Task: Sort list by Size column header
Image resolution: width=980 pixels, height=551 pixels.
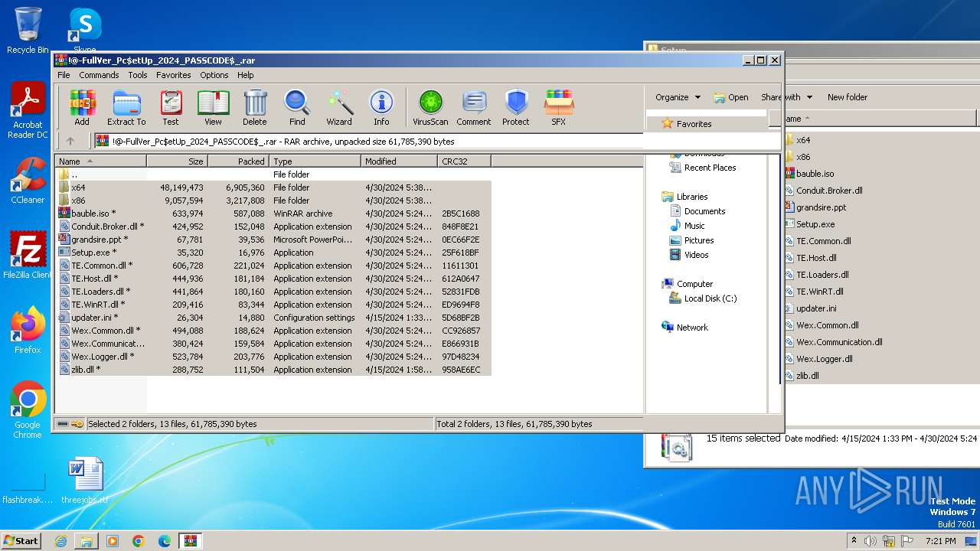Action: pyautogui.click(x=177, y=161)
